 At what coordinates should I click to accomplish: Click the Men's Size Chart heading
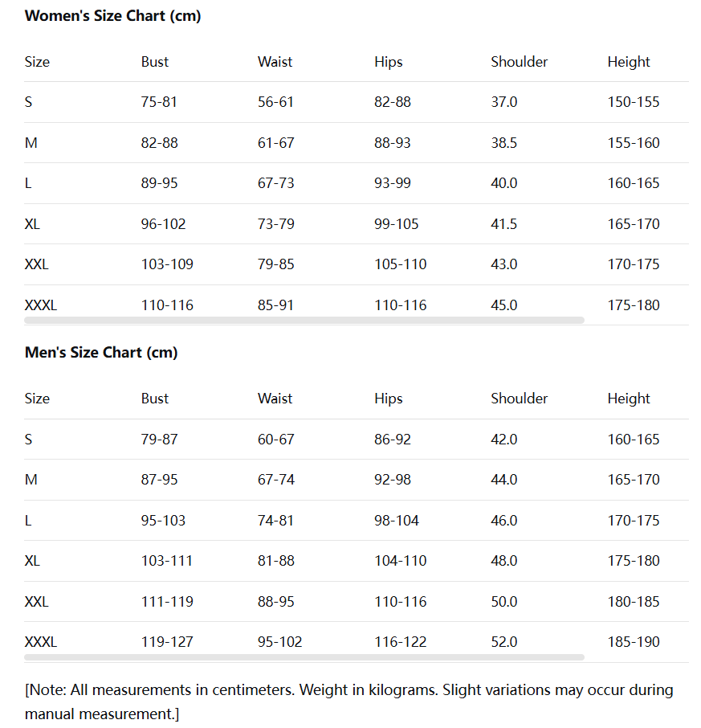(101, 353)
